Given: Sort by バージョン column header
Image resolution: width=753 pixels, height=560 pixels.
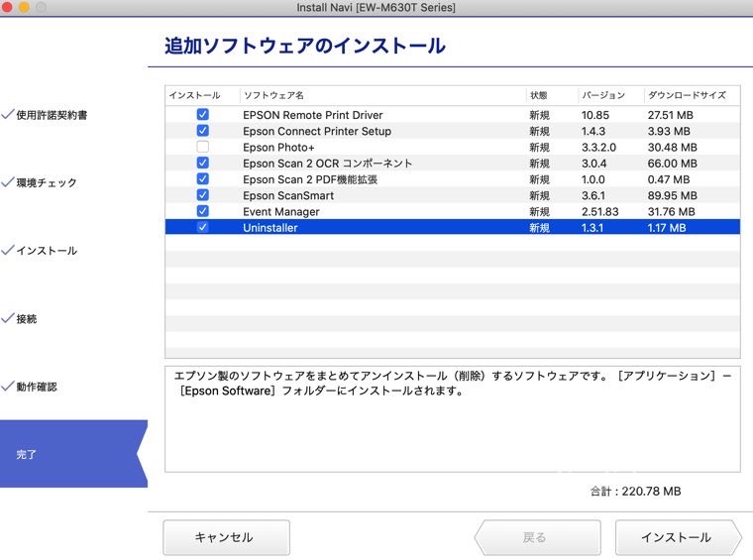Looking at the screenshot, I should point(603,95).
